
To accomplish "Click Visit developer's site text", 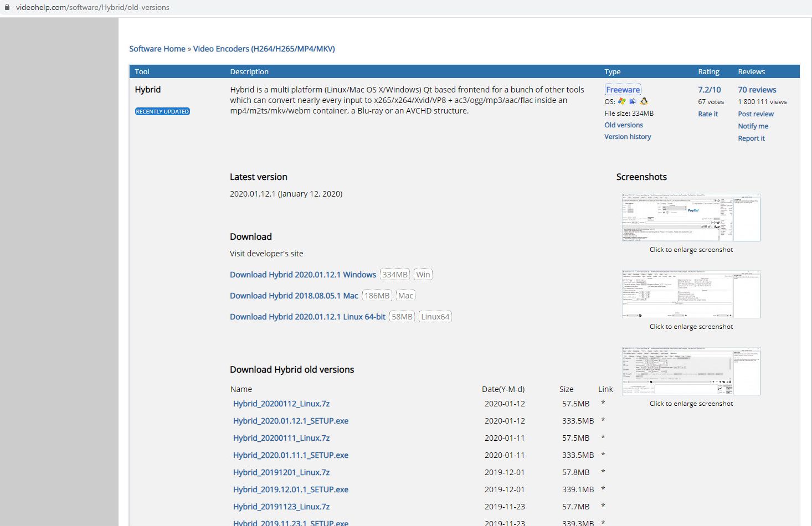I will (x=266, y=254).
